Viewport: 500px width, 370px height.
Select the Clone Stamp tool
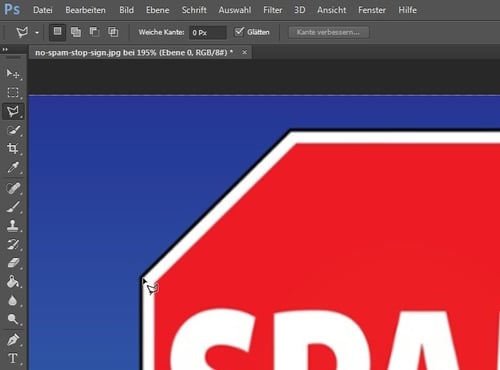13,226
